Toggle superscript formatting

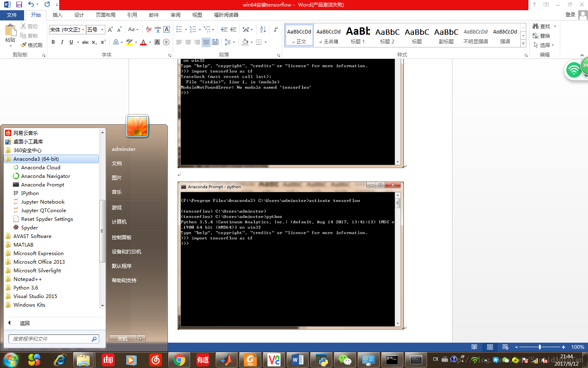pos(103,42)
